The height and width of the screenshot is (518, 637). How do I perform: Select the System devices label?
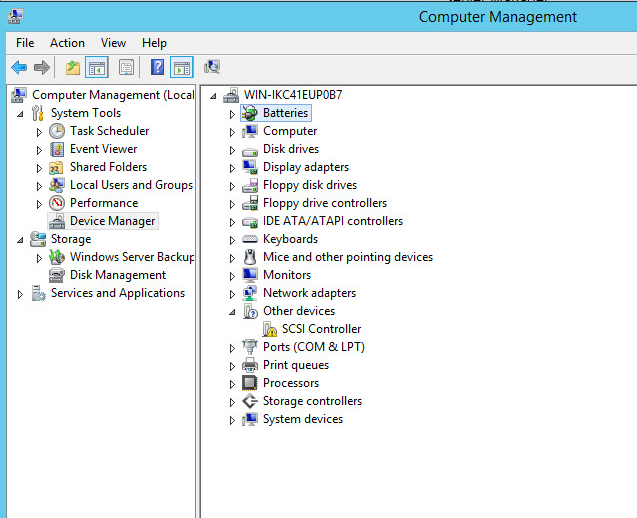303,419
